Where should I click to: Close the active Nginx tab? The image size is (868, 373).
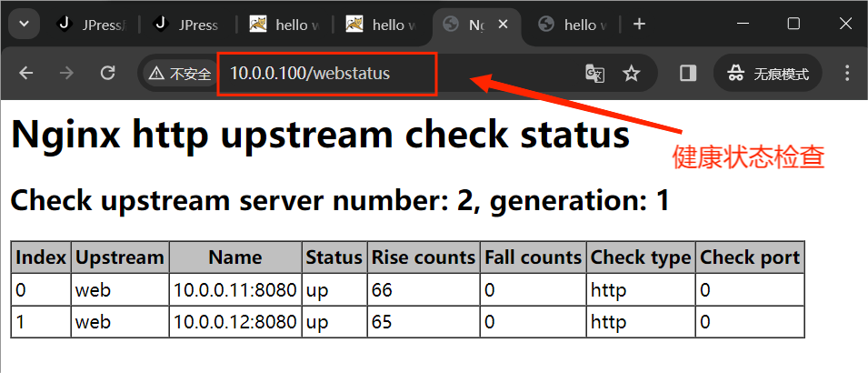(503, 25)
